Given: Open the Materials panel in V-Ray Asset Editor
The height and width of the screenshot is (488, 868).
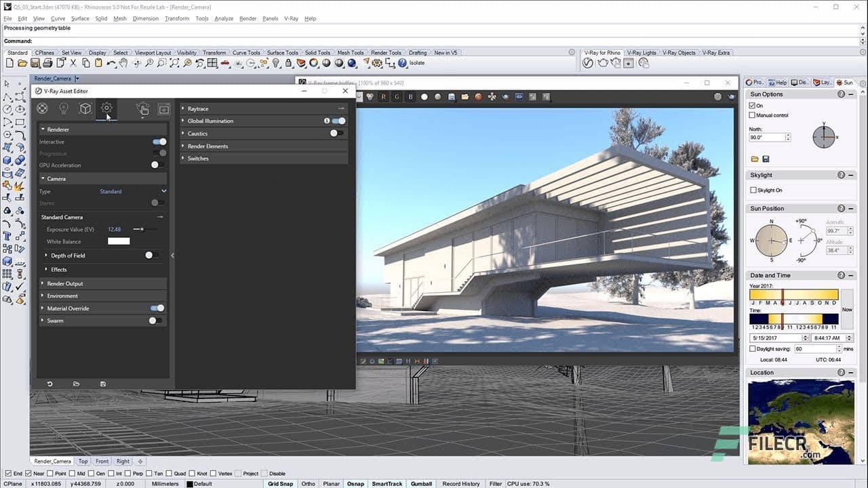Looking at the screenshot, I should 42,108.
